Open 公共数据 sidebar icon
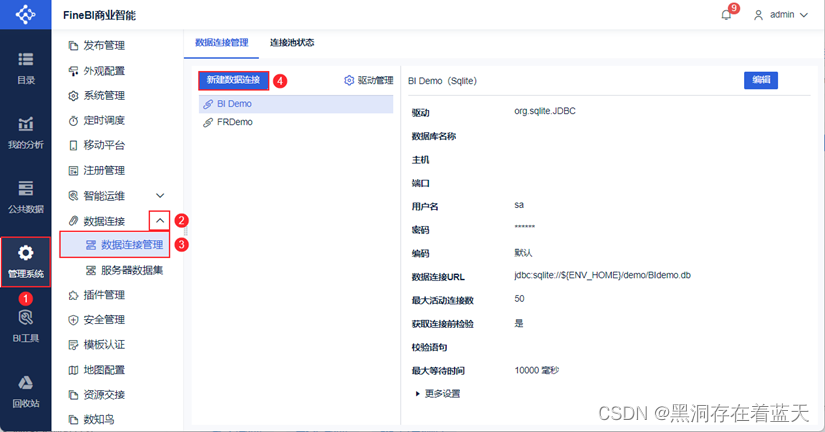The width and height of the screenshot is (825, 432). 25,188
